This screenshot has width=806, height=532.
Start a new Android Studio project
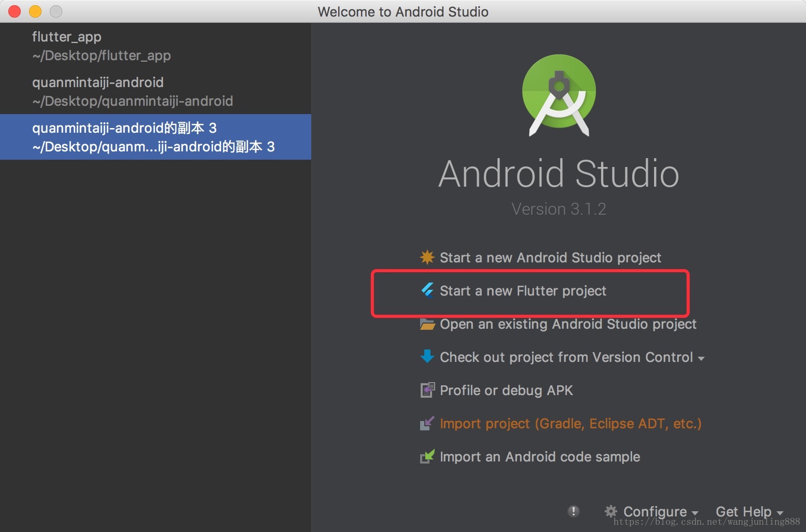(550, 258)
